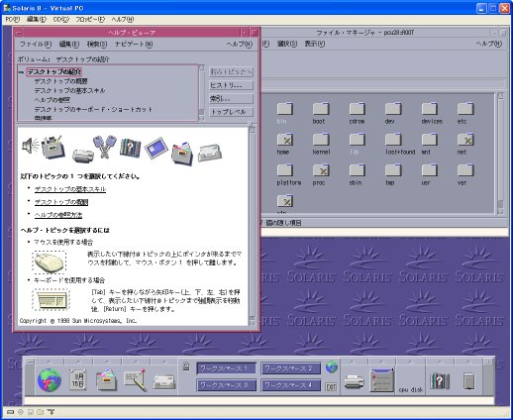Click the EXIT logout button on front panel
Screen dimensions: 513x420
[332, 387]
